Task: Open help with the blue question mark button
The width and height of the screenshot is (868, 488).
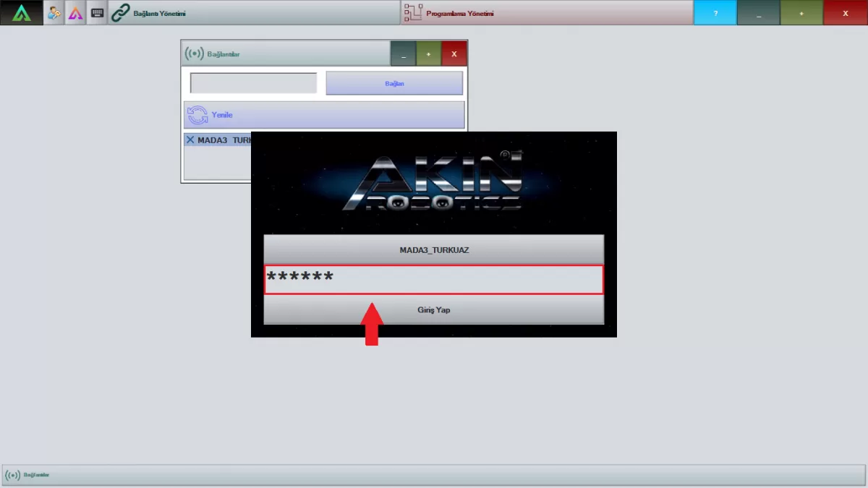Action: pyautogui.click(x=715, y=13)
